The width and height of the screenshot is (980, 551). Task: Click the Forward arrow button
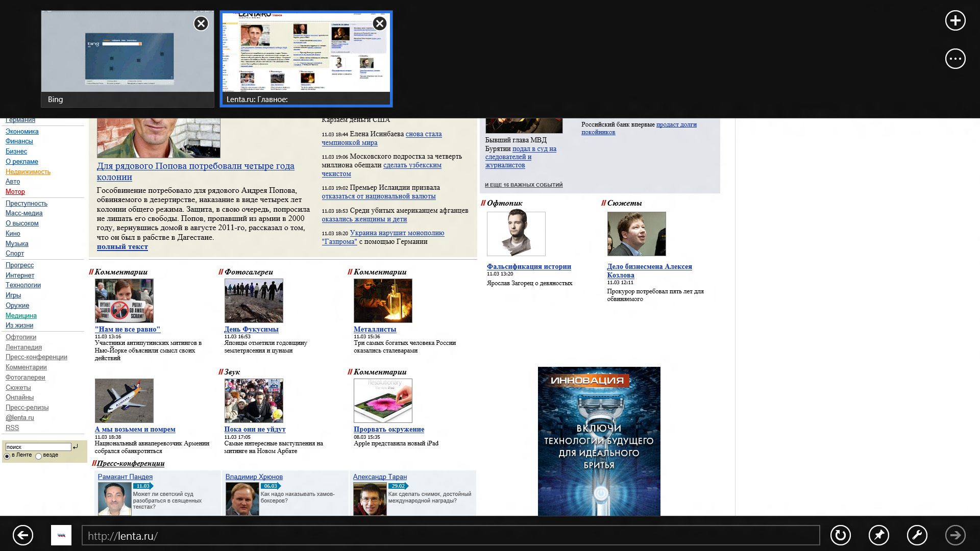(x=955, y=535)
